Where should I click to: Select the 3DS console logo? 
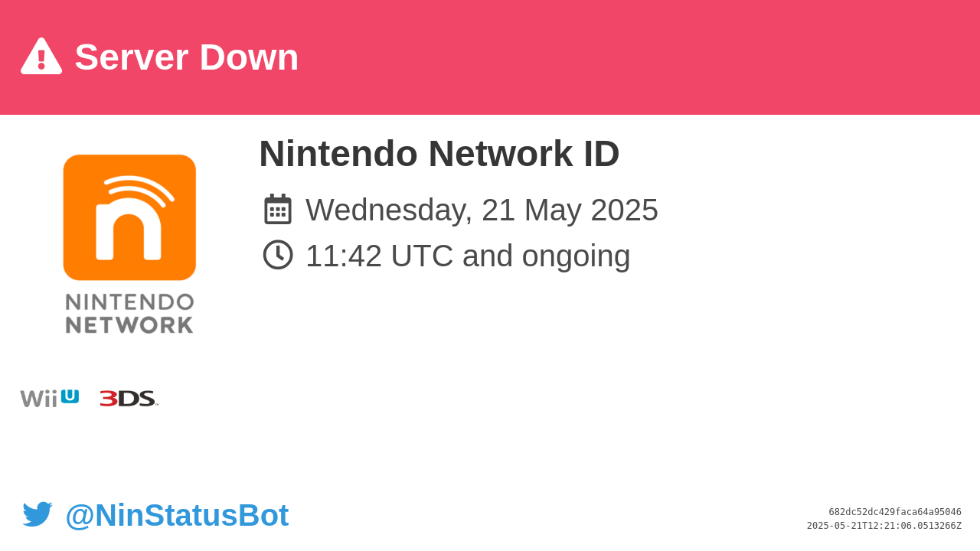(129, 399)
